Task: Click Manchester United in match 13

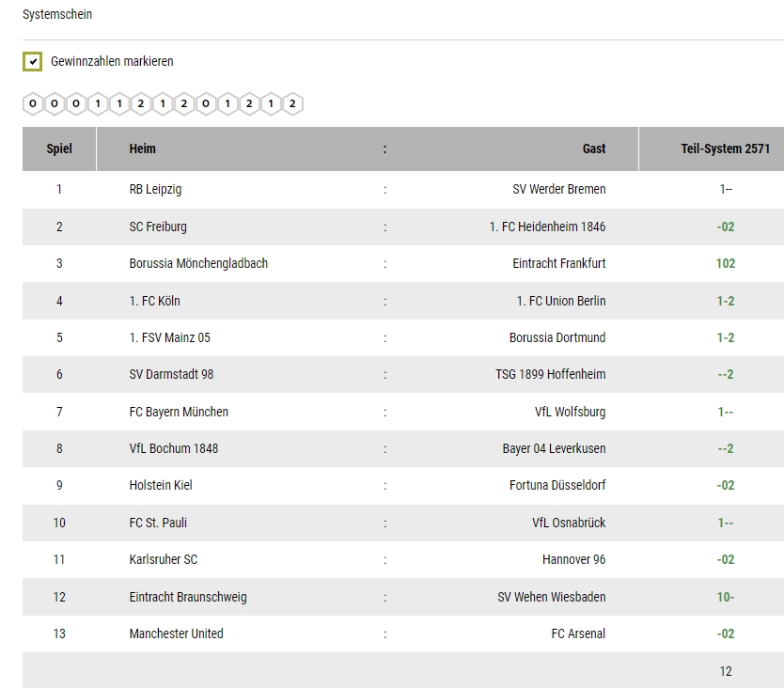Action: (176, 634)
